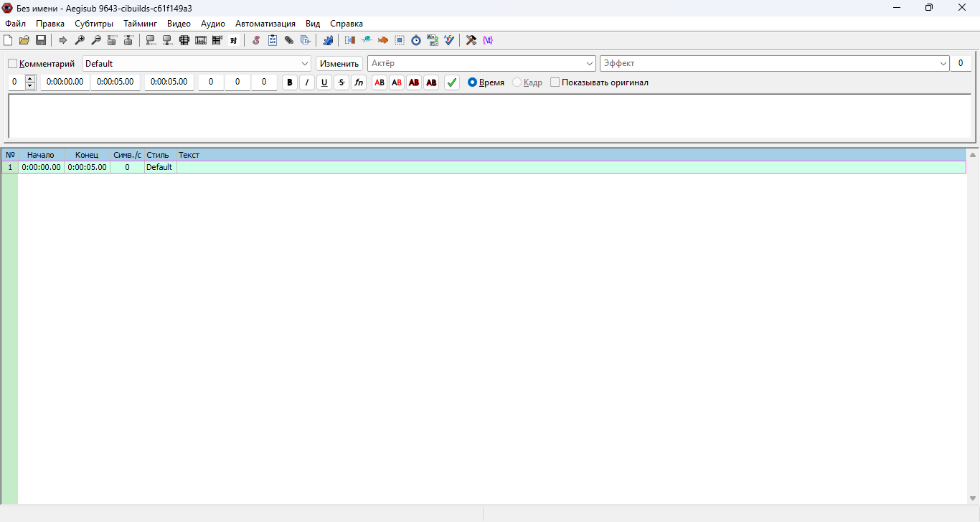The image size is (980, 522).
Task: Click the Save subtitles floppy disk icon
Action: pos(41,40)
